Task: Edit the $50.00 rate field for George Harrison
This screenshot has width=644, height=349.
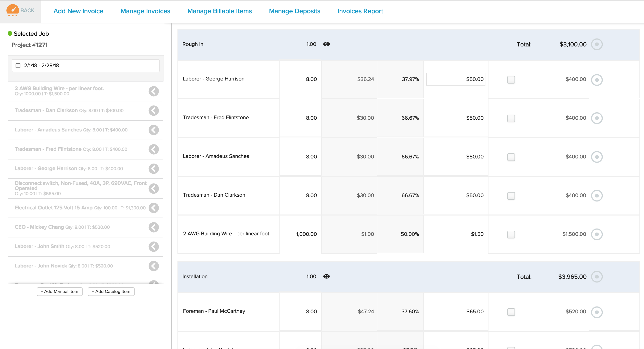Action: 456,79
